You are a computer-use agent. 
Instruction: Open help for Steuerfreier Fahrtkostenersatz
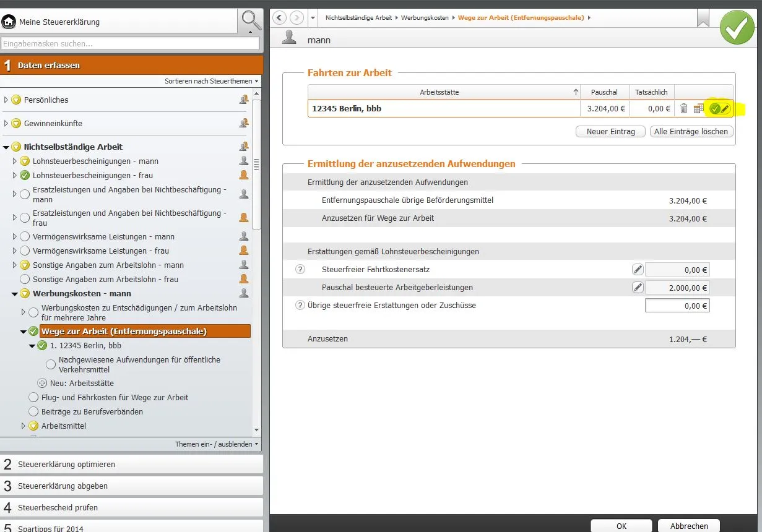coord(300,270)
